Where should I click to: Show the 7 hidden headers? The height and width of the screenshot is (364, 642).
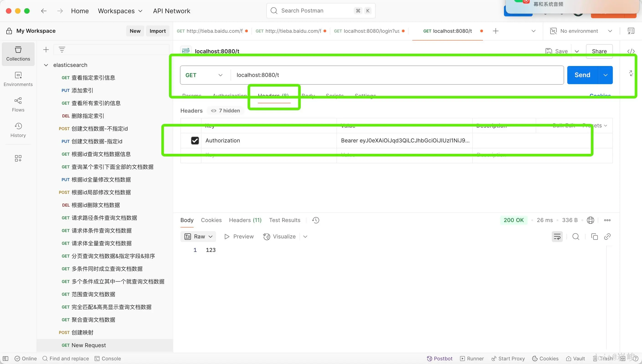[x=226, y=111]
